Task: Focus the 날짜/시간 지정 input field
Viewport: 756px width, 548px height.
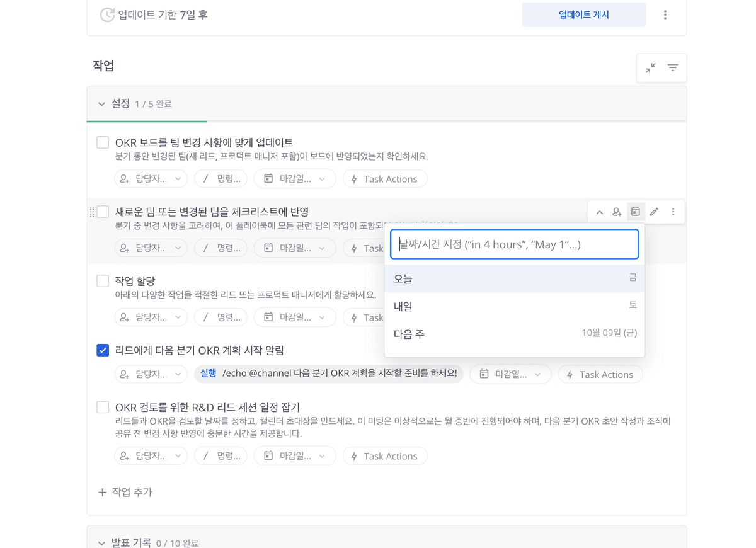Action: (515, 244)
